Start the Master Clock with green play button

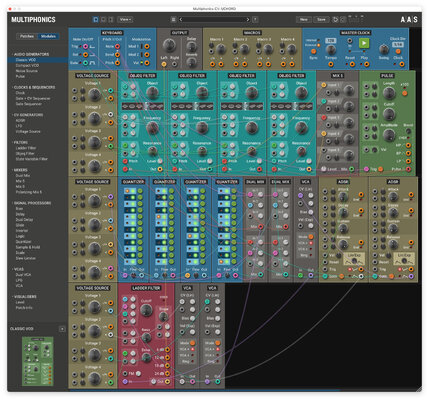tap(364, 43)
